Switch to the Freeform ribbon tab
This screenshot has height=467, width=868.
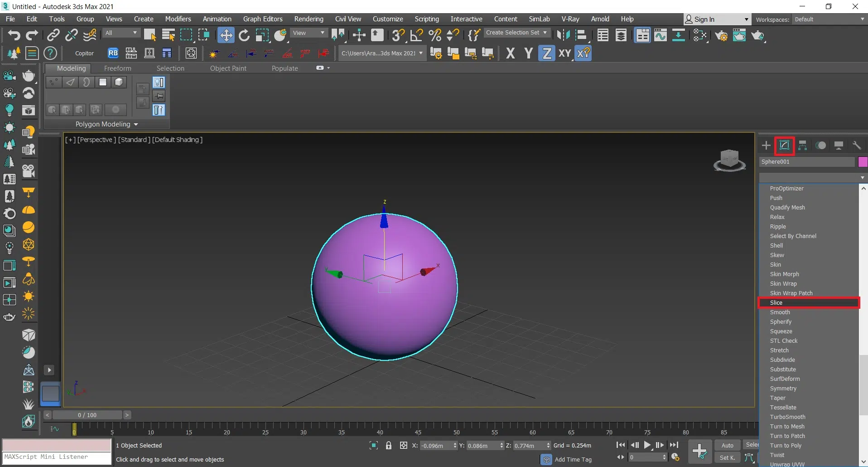[x=117, y=68]
